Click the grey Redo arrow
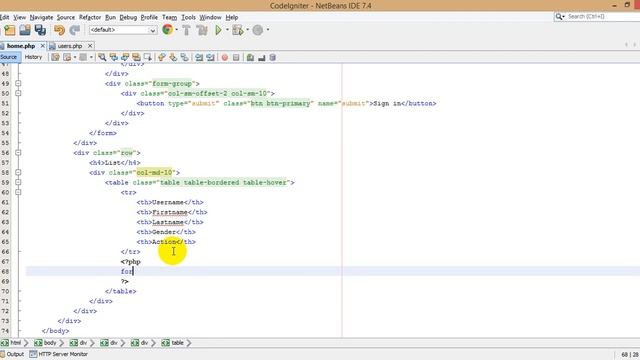The height and width of the screenshot is (360, 640). click(75, 30)
